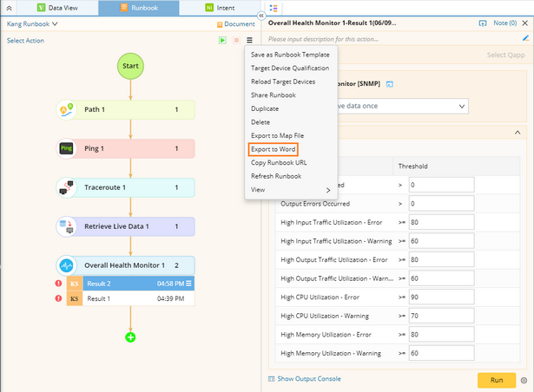Open the Show Output Console link
This screenshot has height=392, width=534.
308,379
